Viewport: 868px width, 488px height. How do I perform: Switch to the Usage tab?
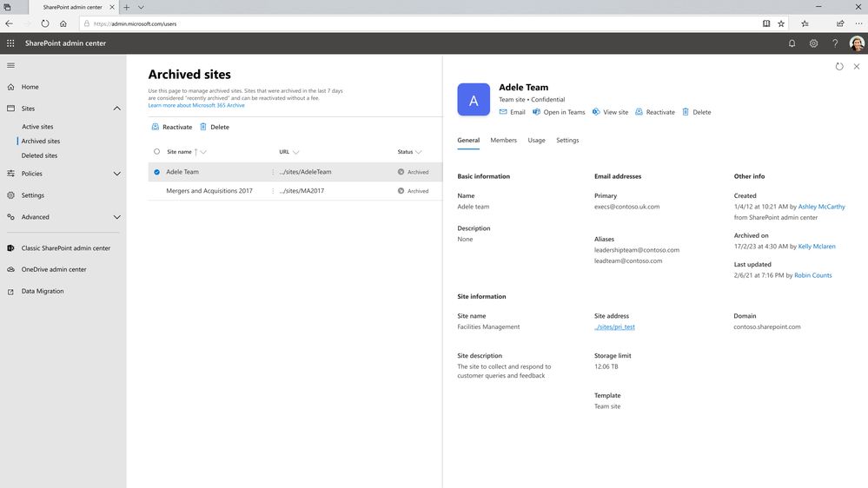coord(536,141)
